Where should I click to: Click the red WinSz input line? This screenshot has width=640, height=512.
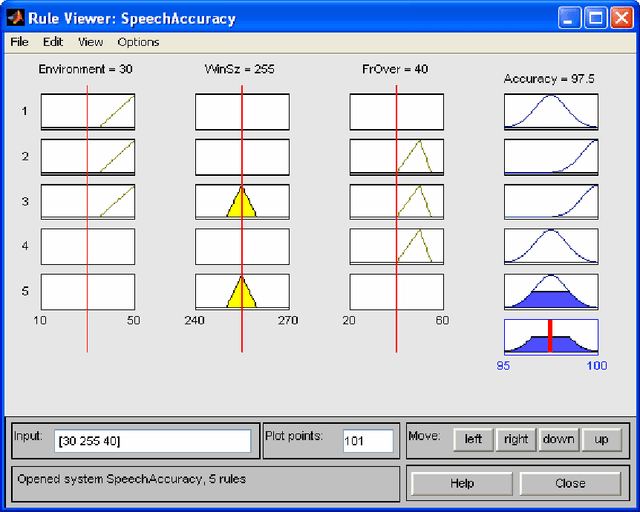pos(242,218)
